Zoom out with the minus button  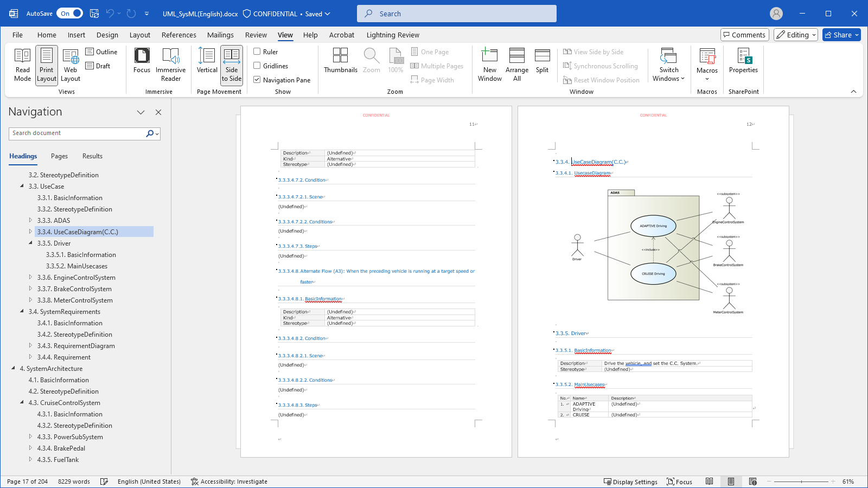[x=768, y=481]
